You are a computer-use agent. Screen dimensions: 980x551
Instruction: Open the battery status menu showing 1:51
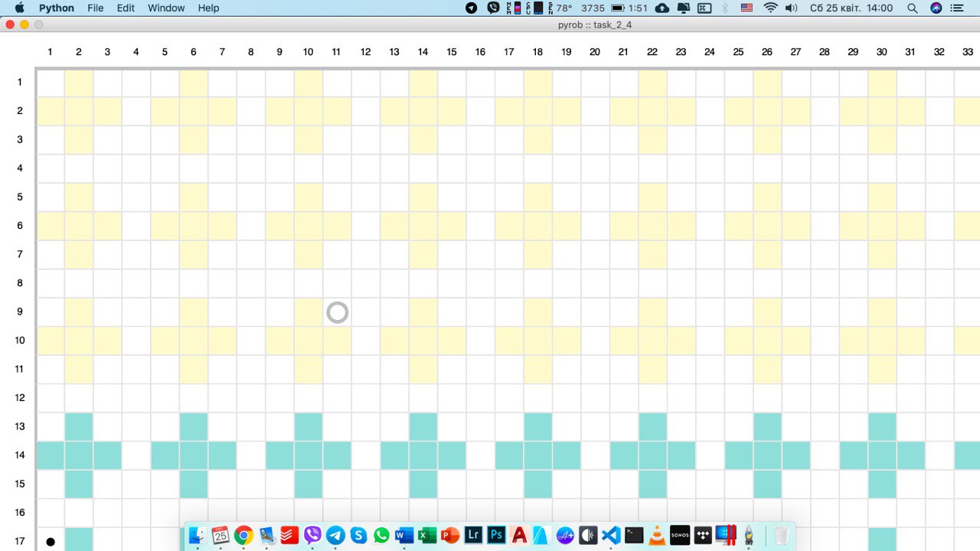coord(629,8)
